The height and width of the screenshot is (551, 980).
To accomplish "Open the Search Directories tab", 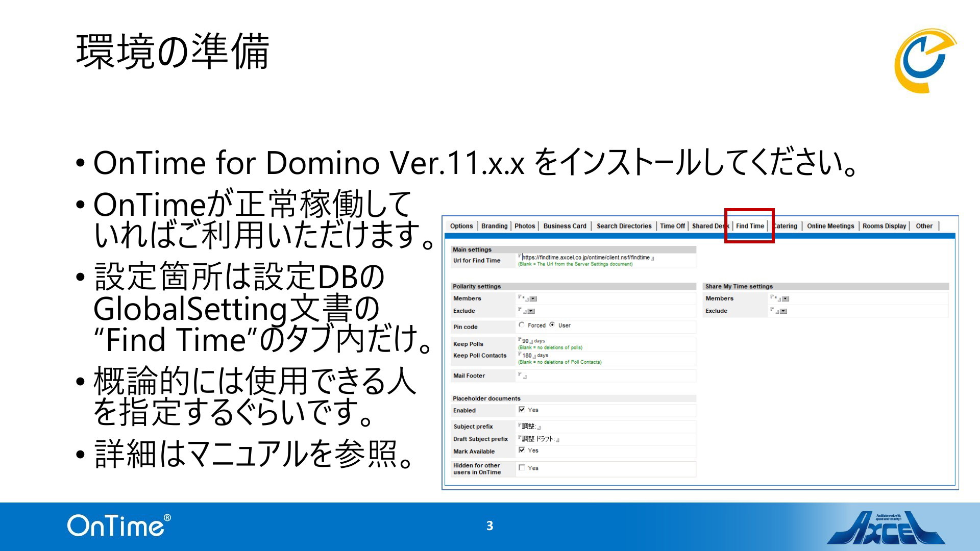I will (624, 226).
